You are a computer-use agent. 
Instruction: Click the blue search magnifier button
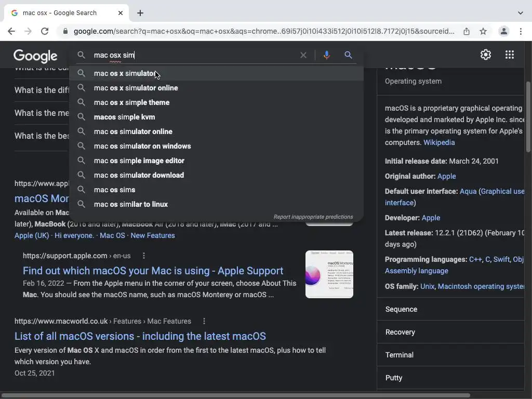click(348, 55)
